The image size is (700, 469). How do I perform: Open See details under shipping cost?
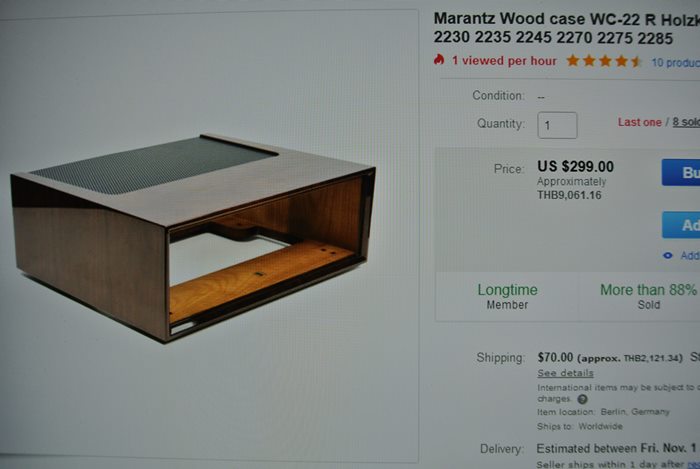(x=566, y=373)
